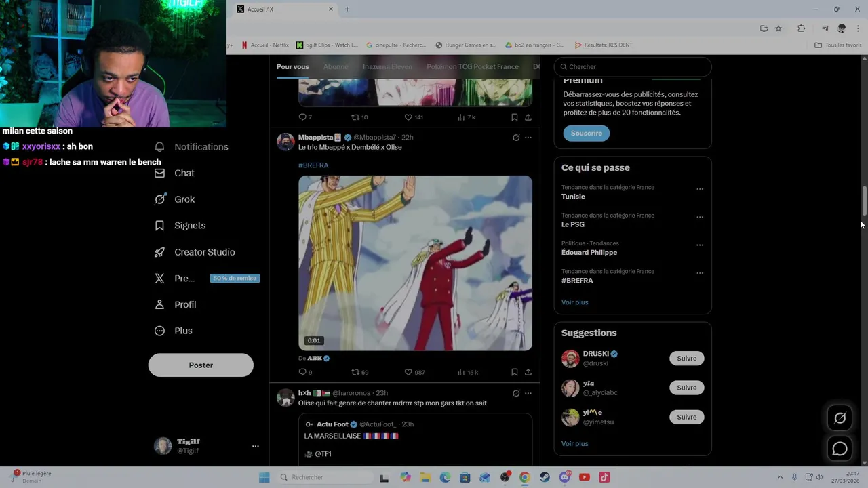The height and width of the screenshot is (488, 868).
Task: Play the Mbappista tweet video
Action: click(415, 263)
